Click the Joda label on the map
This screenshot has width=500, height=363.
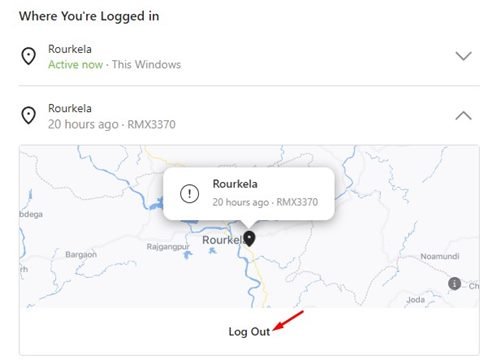(416, 300)
